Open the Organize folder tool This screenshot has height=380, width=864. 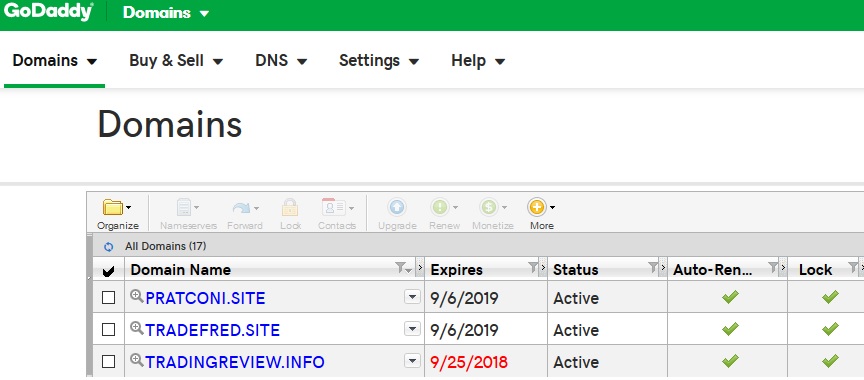click(x=117, y=214)
